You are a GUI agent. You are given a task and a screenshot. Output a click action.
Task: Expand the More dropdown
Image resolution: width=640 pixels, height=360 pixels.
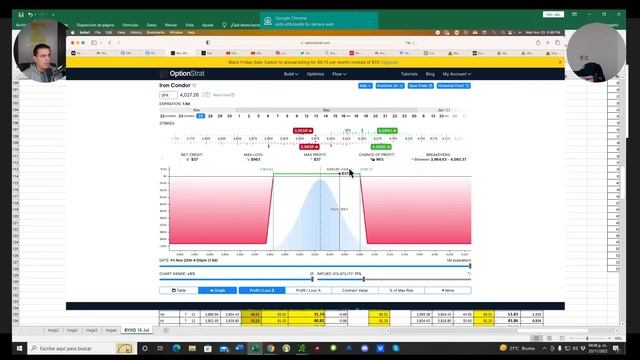448,290
